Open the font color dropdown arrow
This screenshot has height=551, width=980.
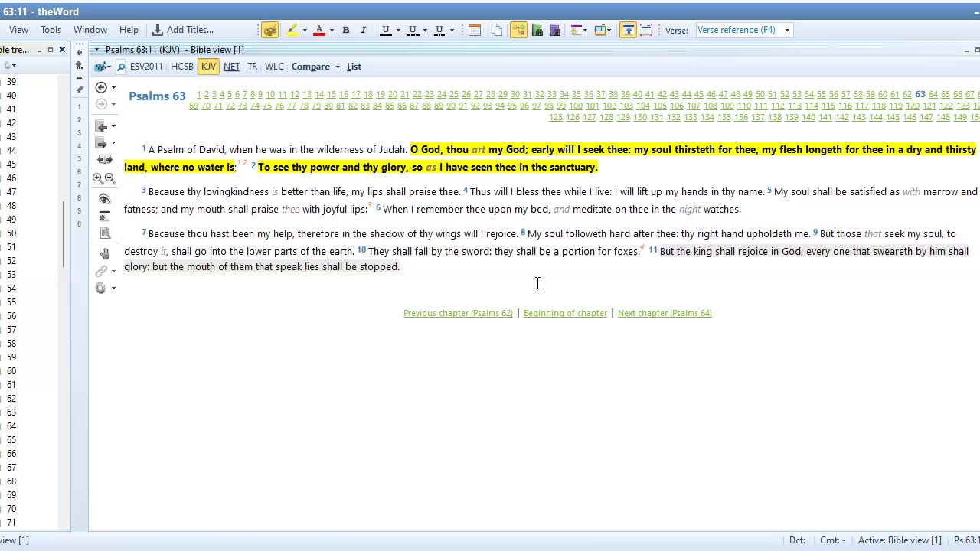(x=332, y=31)
